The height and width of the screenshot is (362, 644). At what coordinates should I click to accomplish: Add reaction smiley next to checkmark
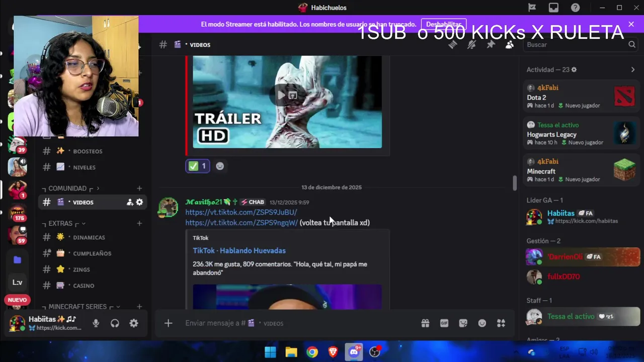click(x=220, y=166)
